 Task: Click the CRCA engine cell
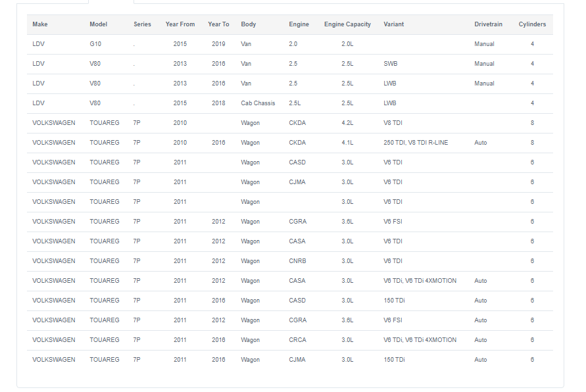click(297, 340)
